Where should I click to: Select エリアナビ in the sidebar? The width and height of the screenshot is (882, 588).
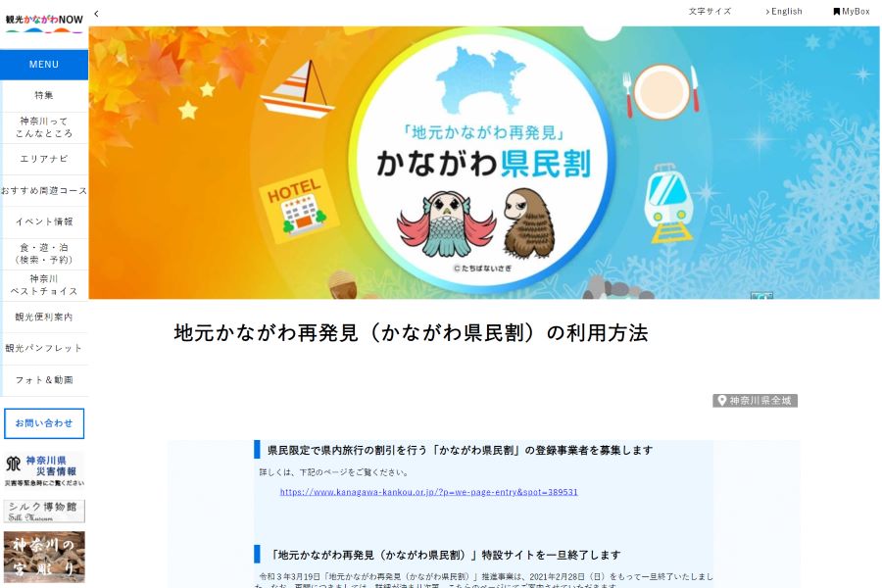pos(44,159)
